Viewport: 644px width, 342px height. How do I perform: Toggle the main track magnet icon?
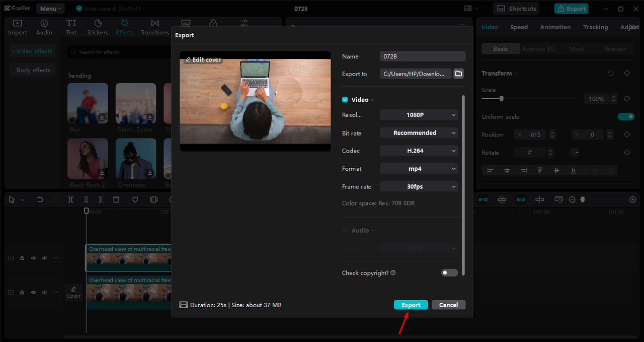click(483, 200)
